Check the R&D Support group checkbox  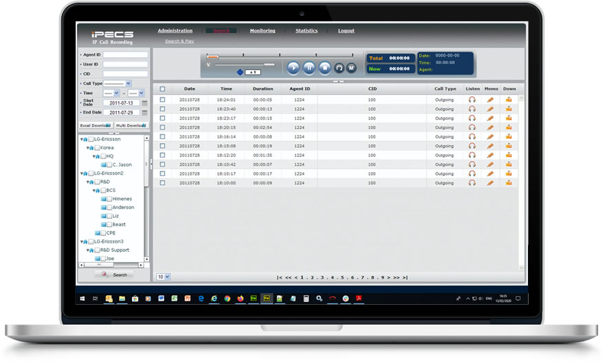coord(97,250)
